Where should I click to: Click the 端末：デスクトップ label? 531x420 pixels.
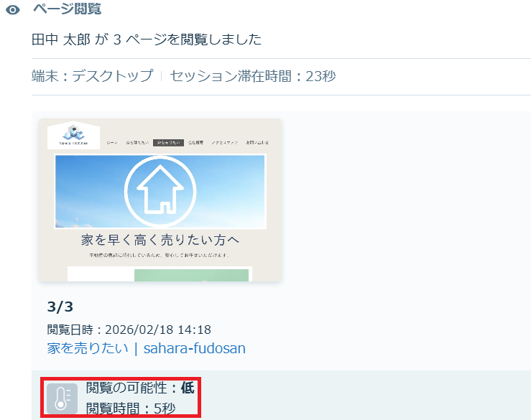pos(93,76)
